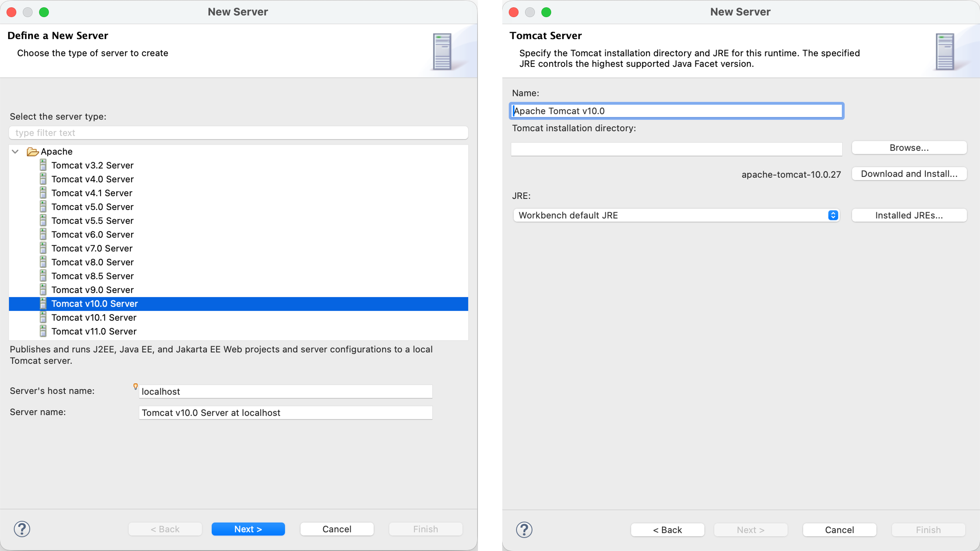
Task: Click the help icon in right dialog
Action: coord(524,530)
